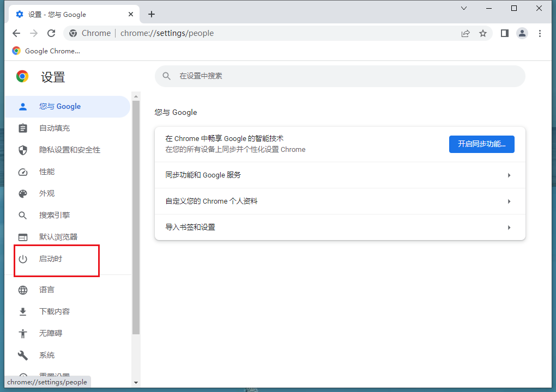Open 自动填充 settings section
Viewport: 556px width, 392px height.
click(x=68, y=128)
